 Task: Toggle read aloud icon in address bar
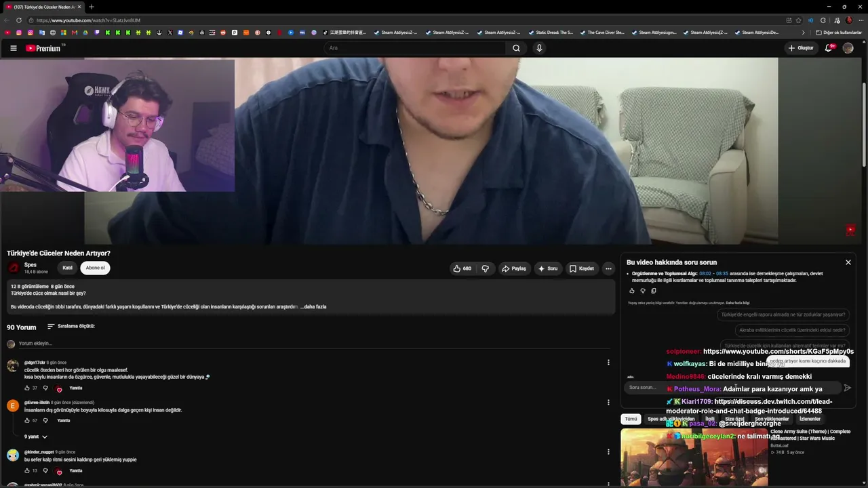tap(810, 20)
